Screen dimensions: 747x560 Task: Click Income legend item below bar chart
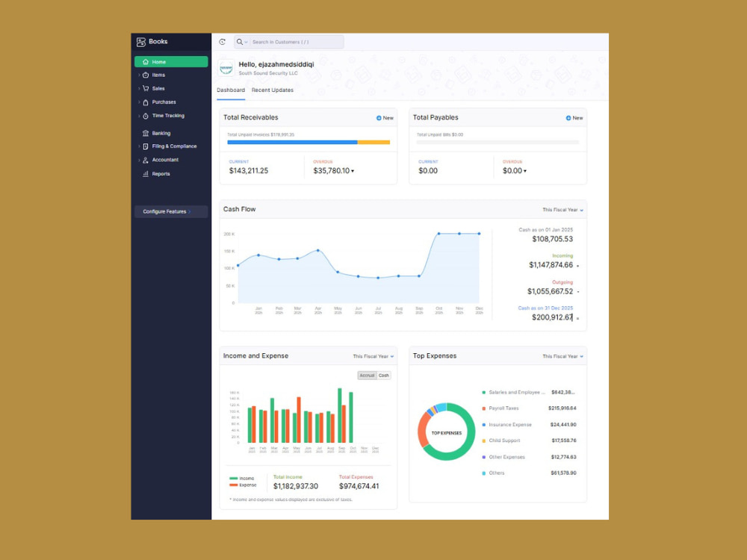click(242, 479)
